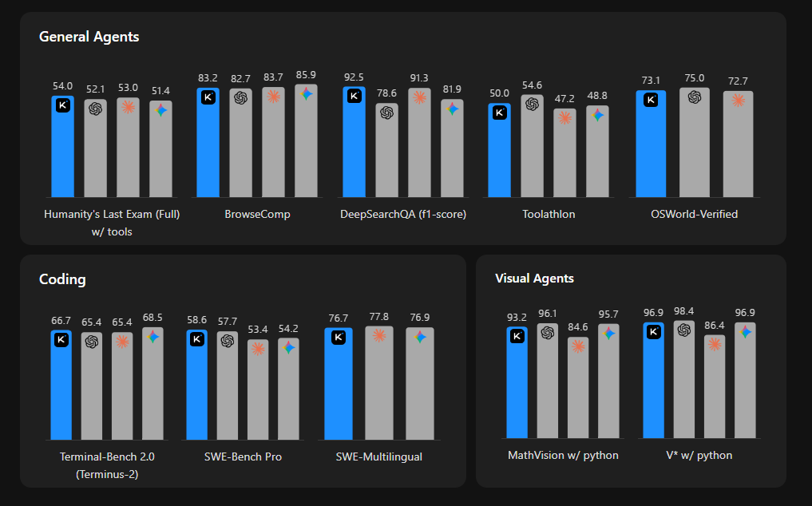
Task: Click the MathVision w/ python label
Action: click(x=563, y=455)
